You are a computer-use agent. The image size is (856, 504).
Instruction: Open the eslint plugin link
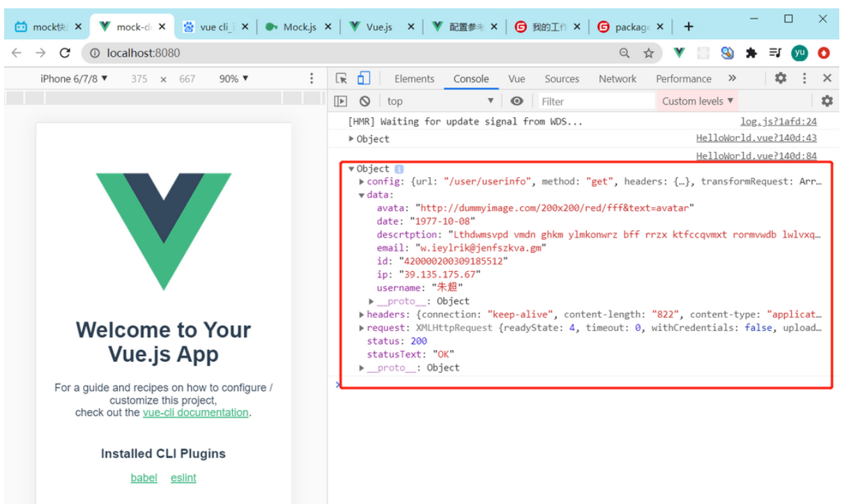pyautogui.click(x=183, y=478)
